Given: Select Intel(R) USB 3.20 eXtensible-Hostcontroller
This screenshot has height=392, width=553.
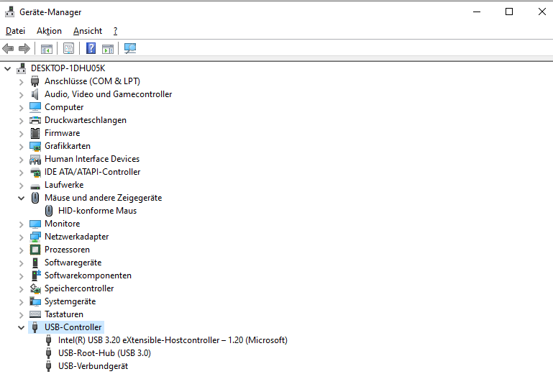Looking at the screenshot, I should 173,340.
